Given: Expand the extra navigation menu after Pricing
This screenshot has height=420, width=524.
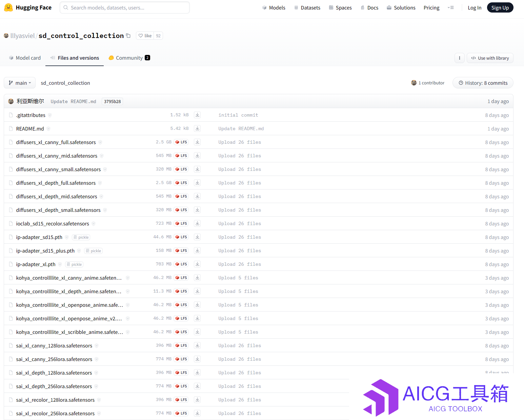Looking at the screenshot, I should (450, 7).
